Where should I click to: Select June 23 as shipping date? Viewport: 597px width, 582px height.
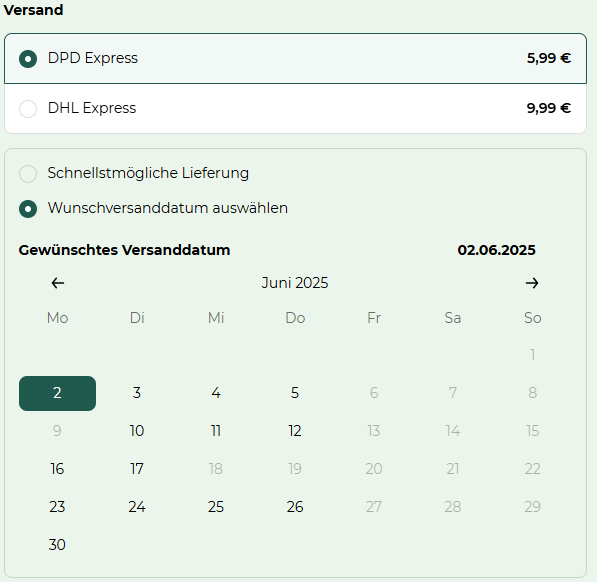click(57, 507)
